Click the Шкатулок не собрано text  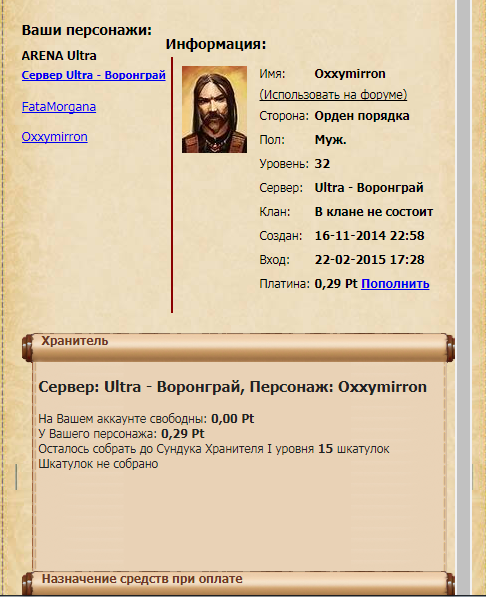click(98, 464)
